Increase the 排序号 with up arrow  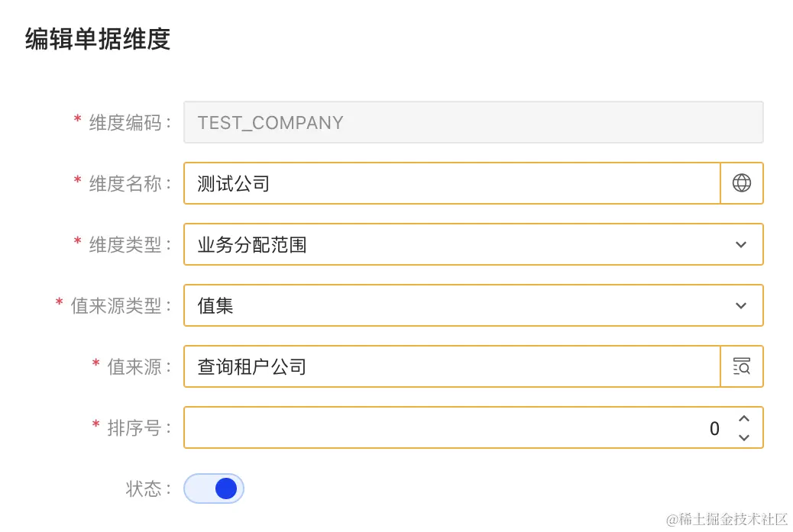coord(743,419)
